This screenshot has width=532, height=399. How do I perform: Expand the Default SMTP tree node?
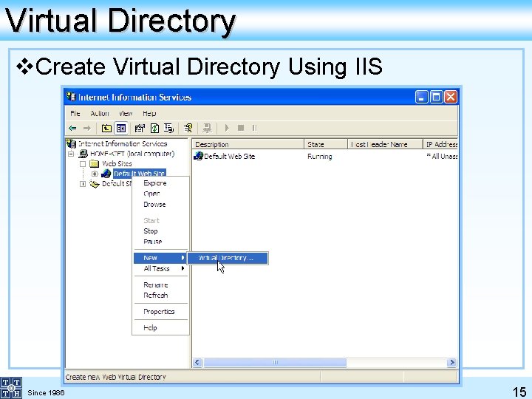[83, 184]
